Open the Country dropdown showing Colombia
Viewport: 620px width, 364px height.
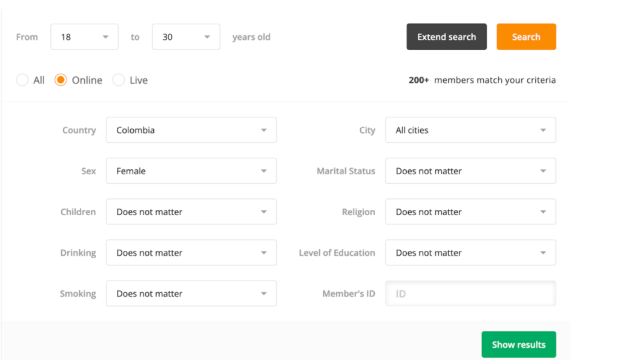tap(191, 130)
